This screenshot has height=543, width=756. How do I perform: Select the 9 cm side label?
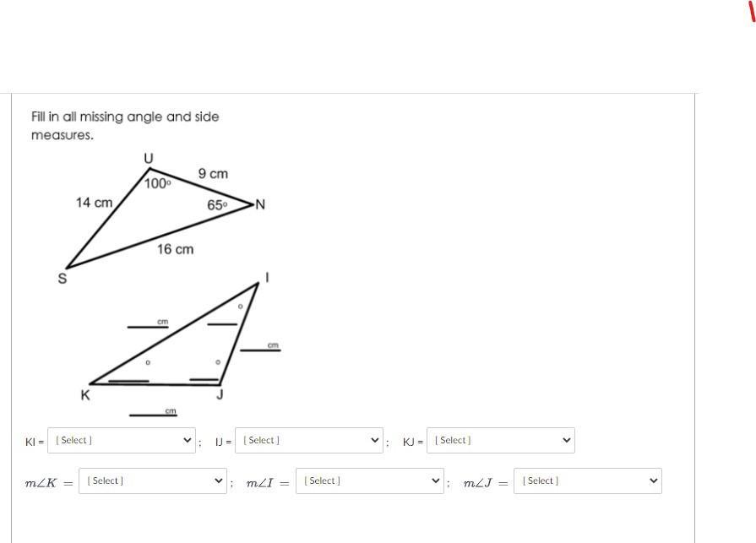[x=213, y=173]
